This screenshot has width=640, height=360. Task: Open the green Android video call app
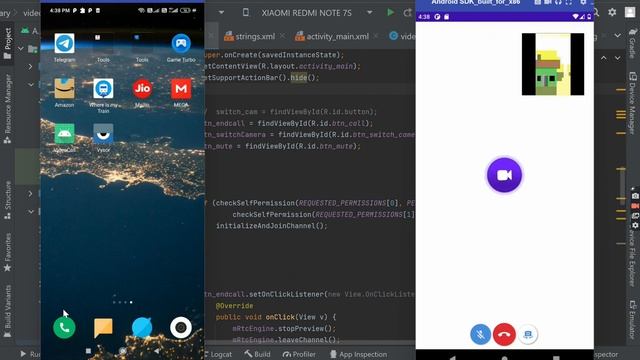(64, 133)
